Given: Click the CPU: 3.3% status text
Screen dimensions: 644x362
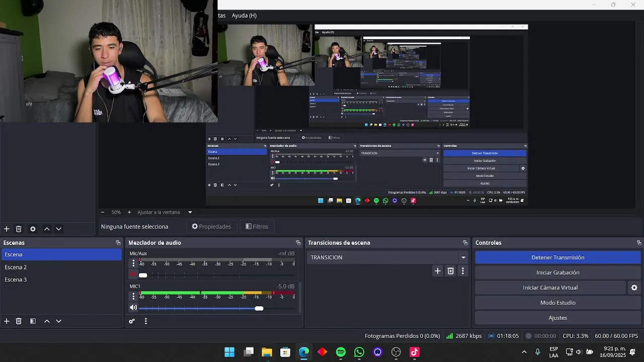Looking at the screenshot, I should tap(576, 336).
